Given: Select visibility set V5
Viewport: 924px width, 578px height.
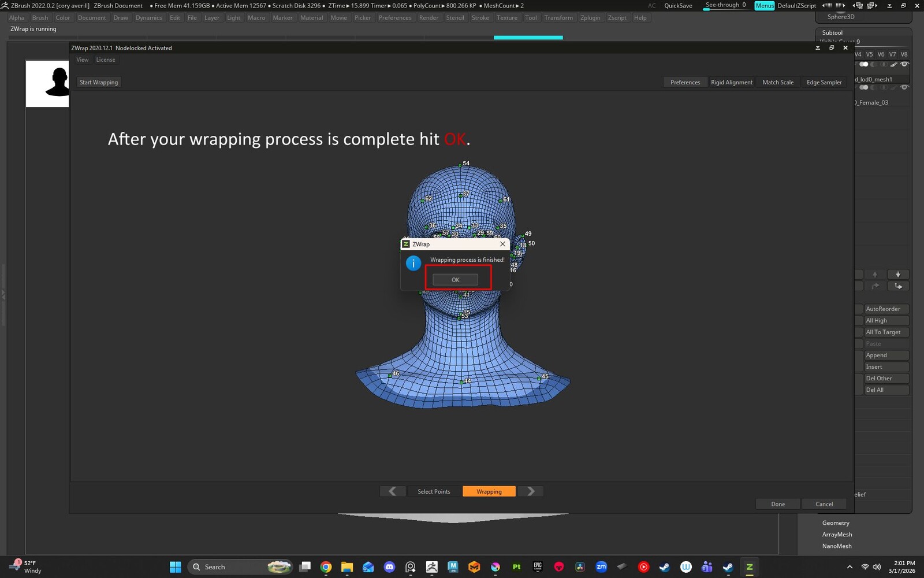Looking at the screenshot, I should [869, 54].
